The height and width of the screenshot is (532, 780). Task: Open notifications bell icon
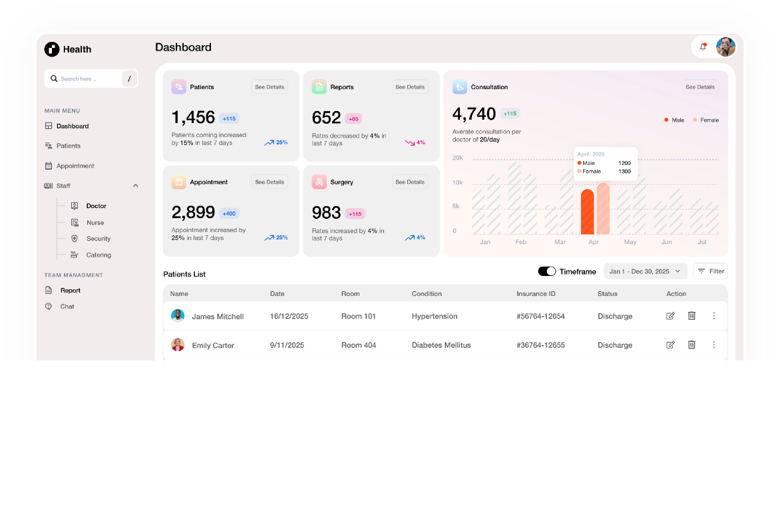(x=703, y=47)
